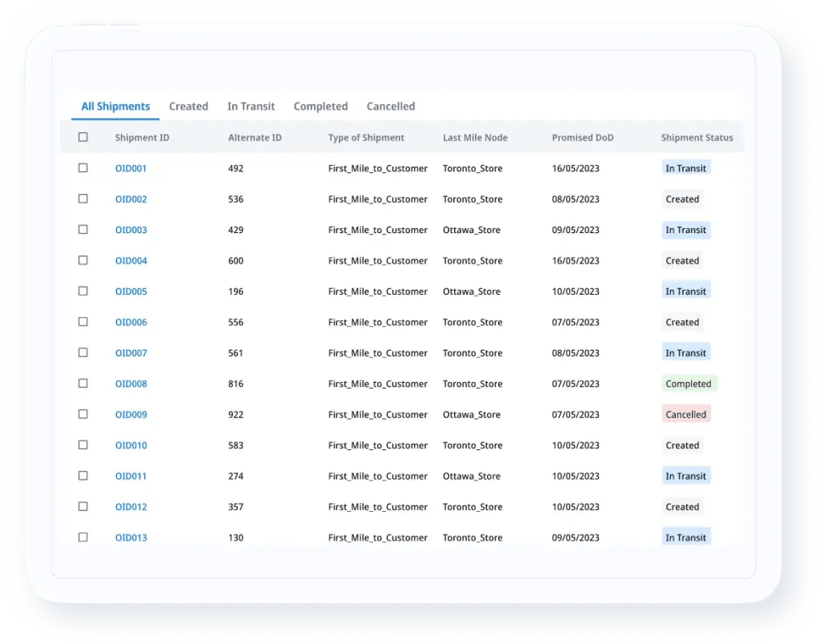
Task: Click the Promised DoD column header
Action: pyautogui.click(x=582, y=137)
